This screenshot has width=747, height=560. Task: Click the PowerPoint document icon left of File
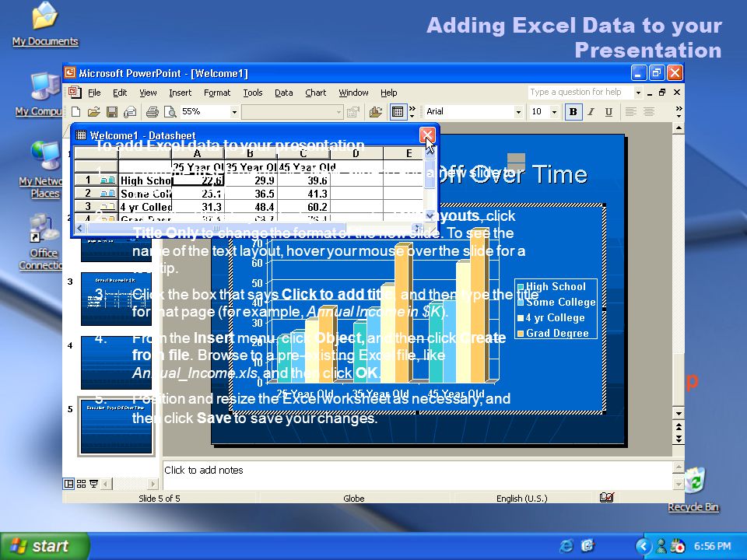coord(75,92)
